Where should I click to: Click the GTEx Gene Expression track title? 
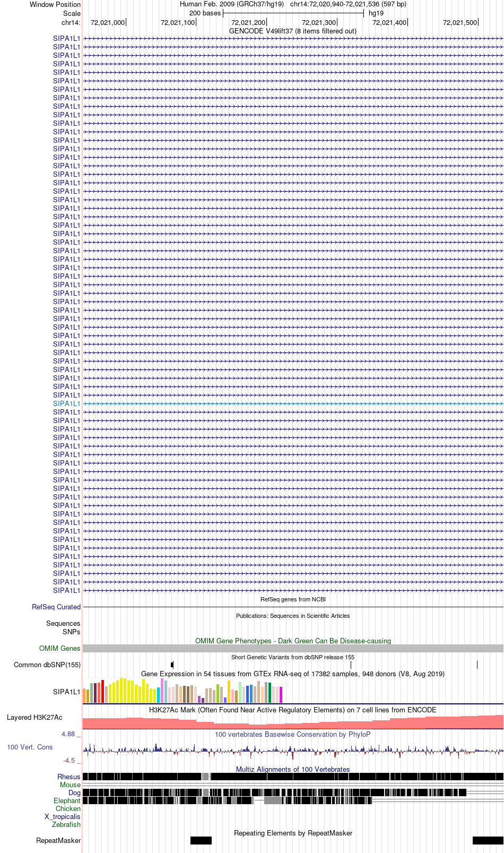tap(293, 674)
